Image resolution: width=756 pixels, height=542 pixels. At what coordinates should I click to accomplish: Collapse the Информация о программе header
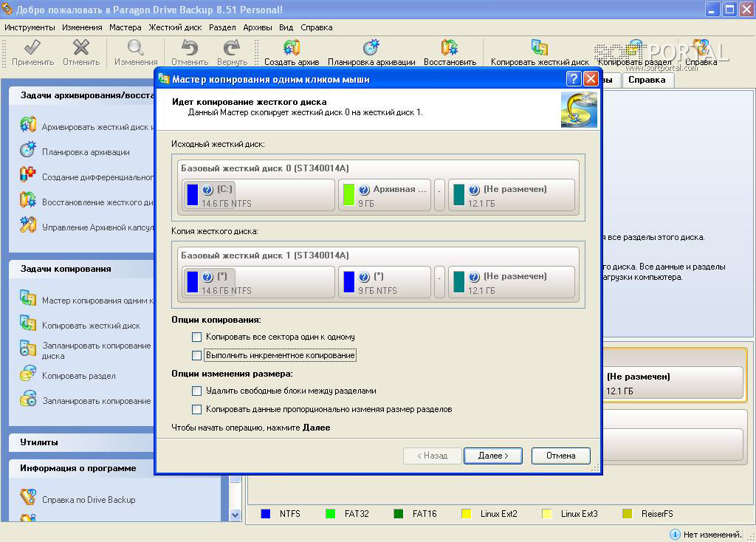pyautogui.click(x=116, y=468)
